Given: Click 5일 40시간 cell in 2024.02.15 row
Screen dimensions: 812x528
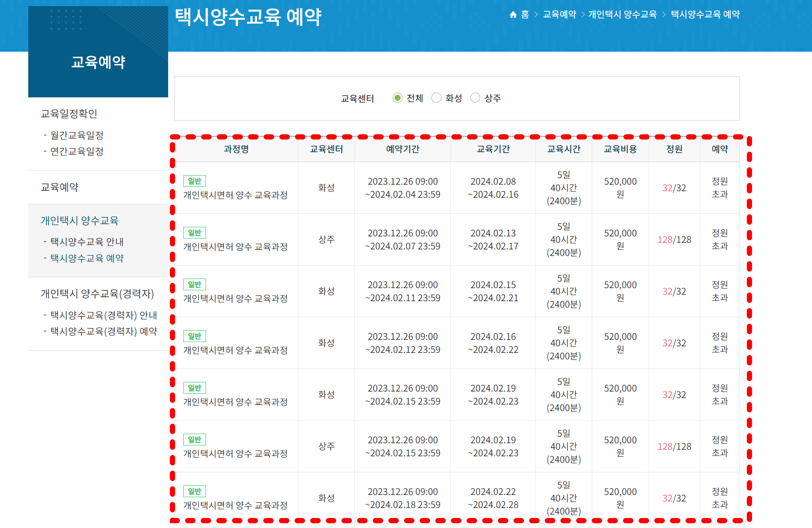Looking at the screenshot, I should coord(564,291).
